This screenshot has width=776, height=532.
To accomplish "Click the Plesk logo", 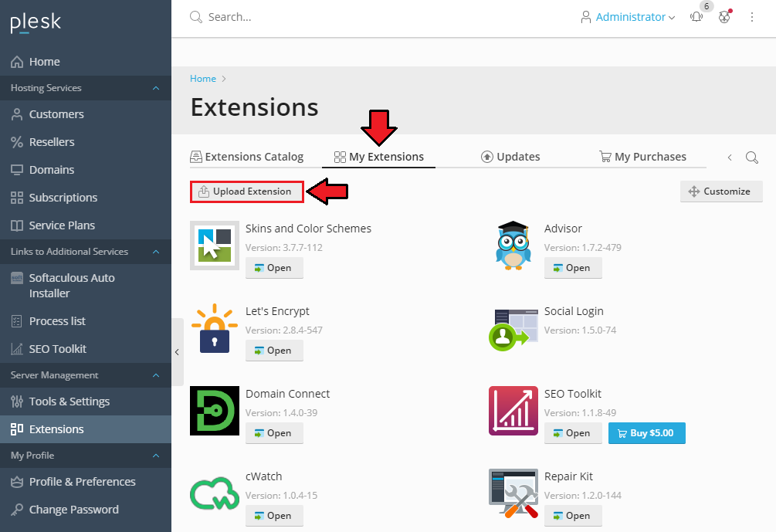I will pos(36,22).
